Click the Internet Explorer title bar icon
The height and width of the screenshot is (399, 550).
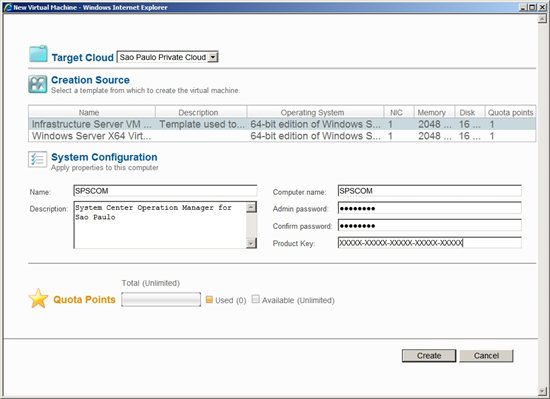pyautogui.click(x=7, y=7)
